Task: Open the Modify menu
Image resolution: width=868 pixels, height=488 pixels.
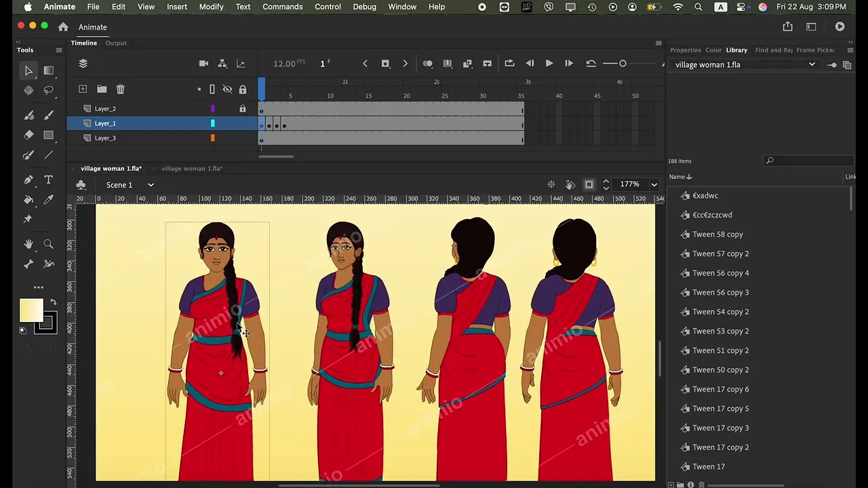Action: pyautogui.click(x=211, y=7)
